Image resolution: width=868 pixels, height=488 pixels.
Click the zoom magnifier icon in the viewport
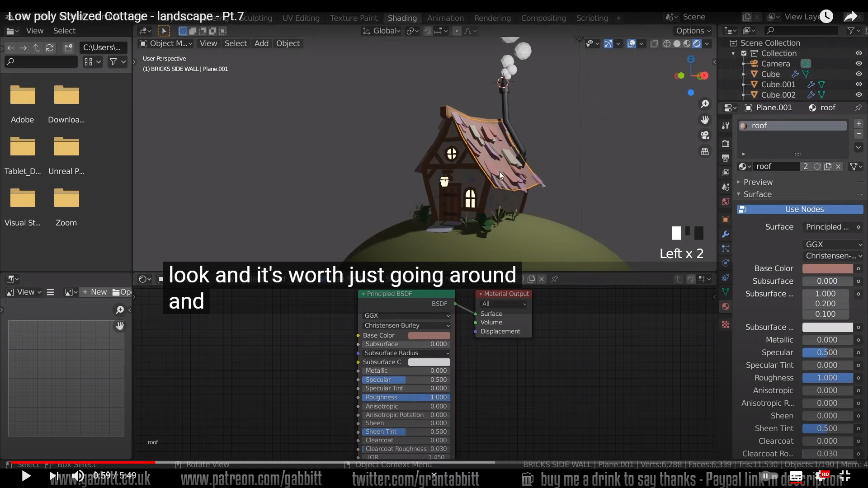(x=704, y=104)
